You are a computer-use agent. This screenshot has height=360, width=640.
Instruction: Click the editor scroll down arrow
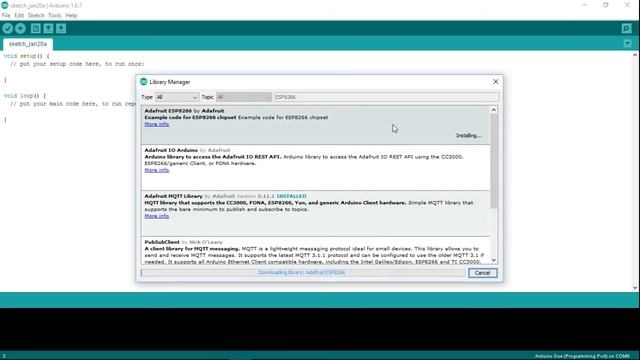(x=635, y=288)
